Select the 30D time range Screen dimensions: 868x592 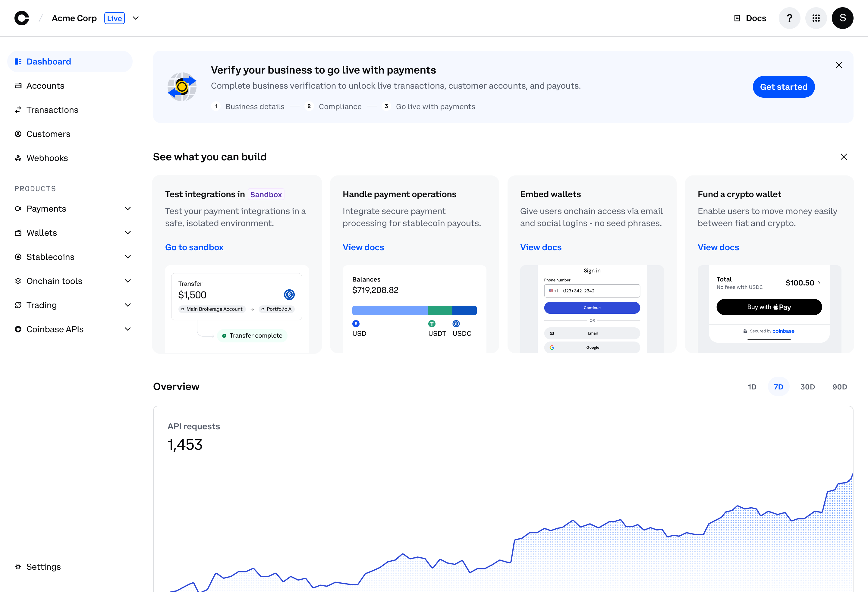click(807, 387)
